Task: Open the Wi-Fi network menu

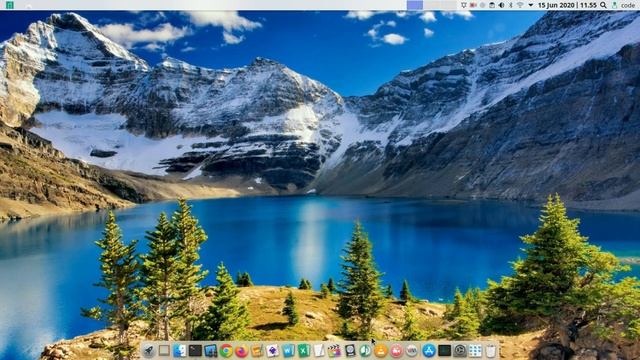Action: [x=520, y=5]
